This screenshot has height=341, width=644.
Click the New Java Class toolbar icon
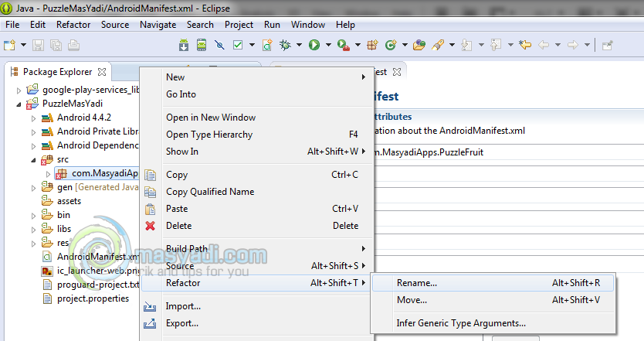(391, 45)
